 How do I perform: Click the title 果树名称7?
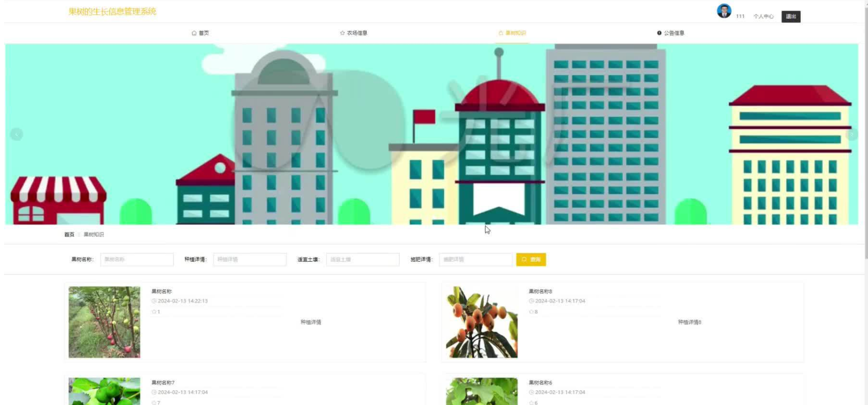[163, 383]
